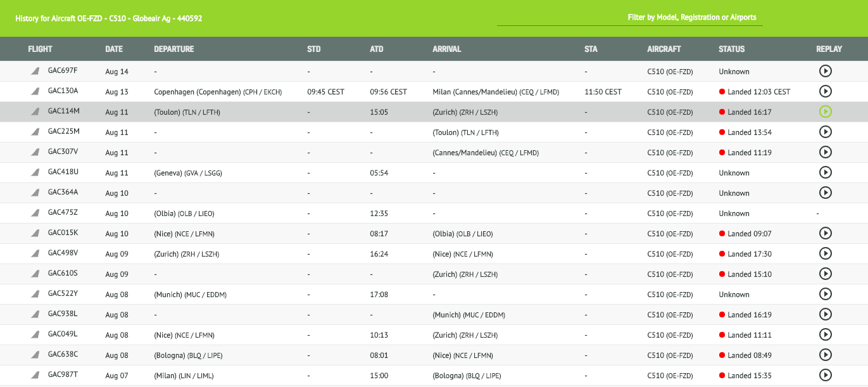Viewport: 868px width, 387px height.
Task: Select departure (Munich) (MUC / EDDM) for GAC522Y
Action: pyautogui.click(x=190, y=295)
